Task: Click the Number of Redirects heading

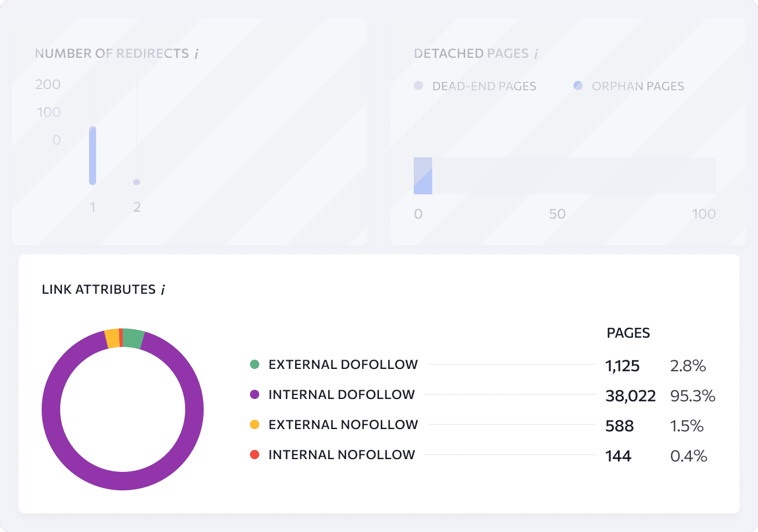Action: [112, 54]
